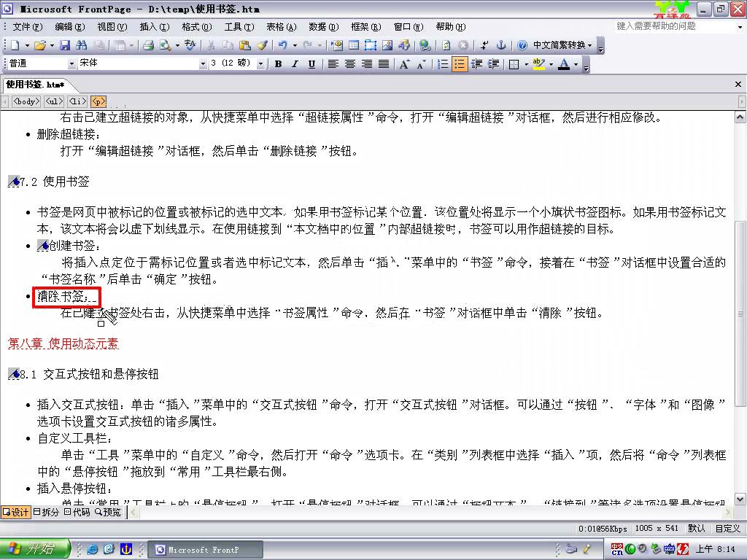Click the Increase Indent icon
Screen dimensions: 747x560
(x=494, y=64)
